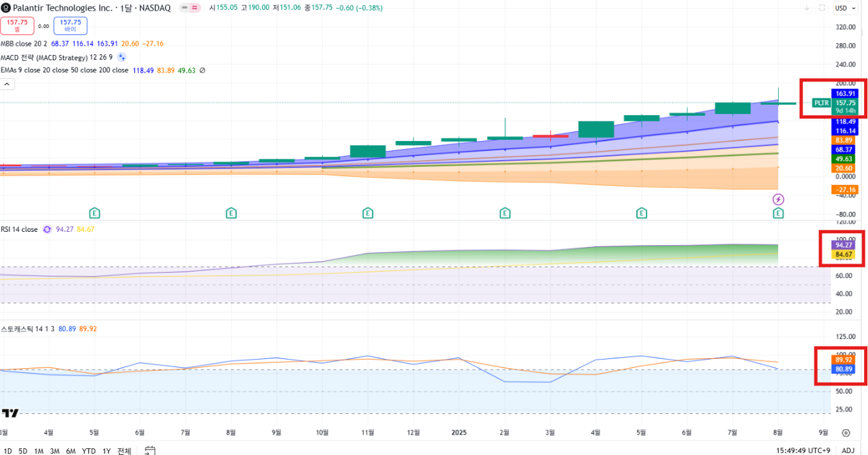Click the 2025 year label on time axis
Screen dimensions: 868x455
(x=458, y=432)
